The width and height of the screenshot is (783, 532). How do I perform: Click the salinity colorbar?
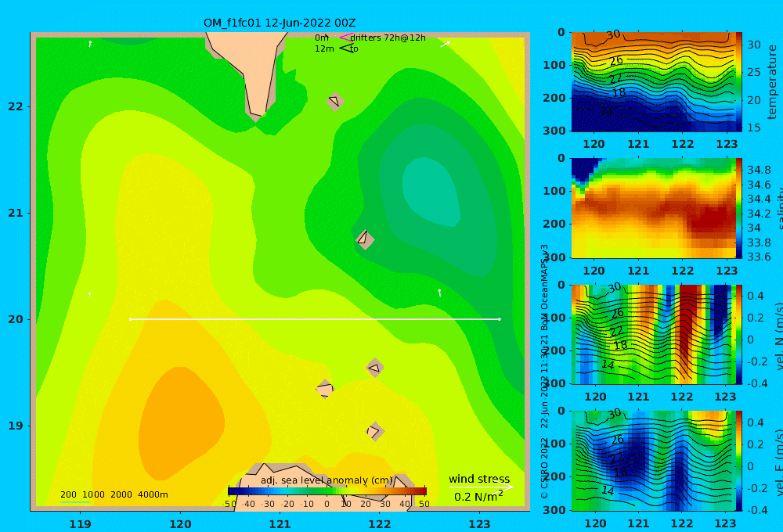[738, 208]
